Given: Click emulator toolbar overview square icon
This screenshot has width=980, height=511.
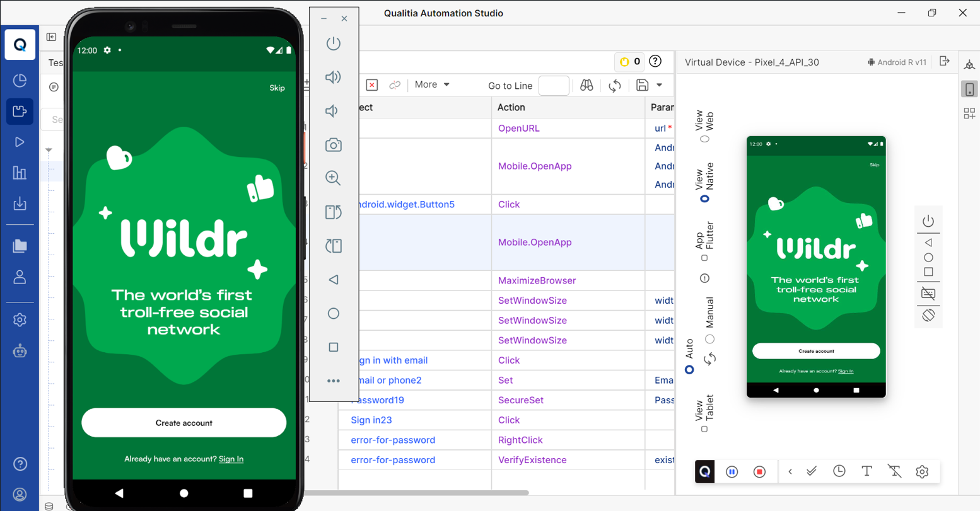Looking at the screenshot, I should pyautogui.click(x=334, y=347).
